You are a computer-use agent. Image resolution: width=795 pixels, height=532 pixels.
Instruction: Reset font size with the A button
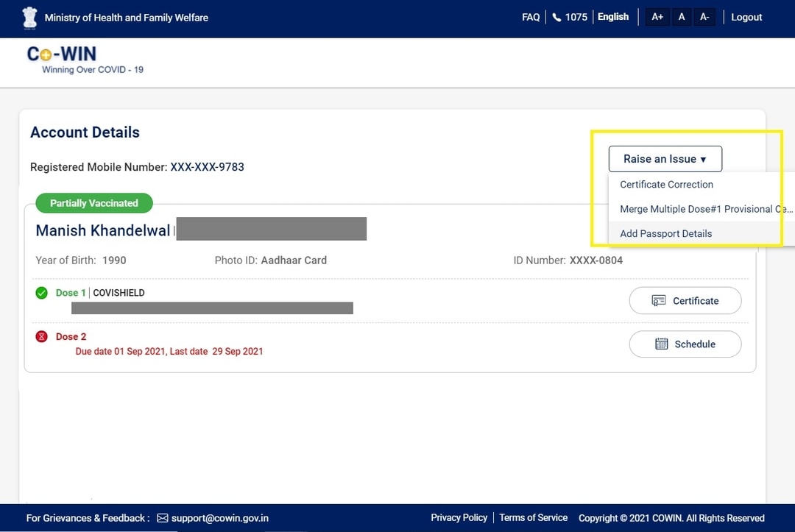pos(682,17)
